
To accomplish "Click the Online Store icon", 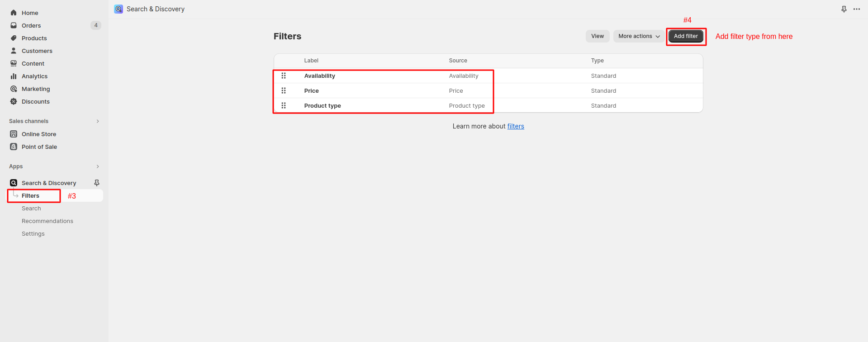I will pos(14,134).
